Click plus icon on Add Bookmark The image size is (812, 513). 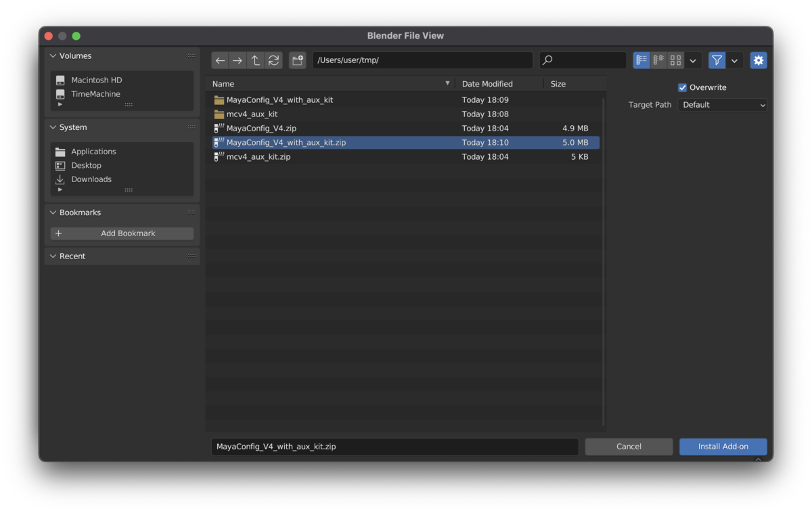click(59, 233)
